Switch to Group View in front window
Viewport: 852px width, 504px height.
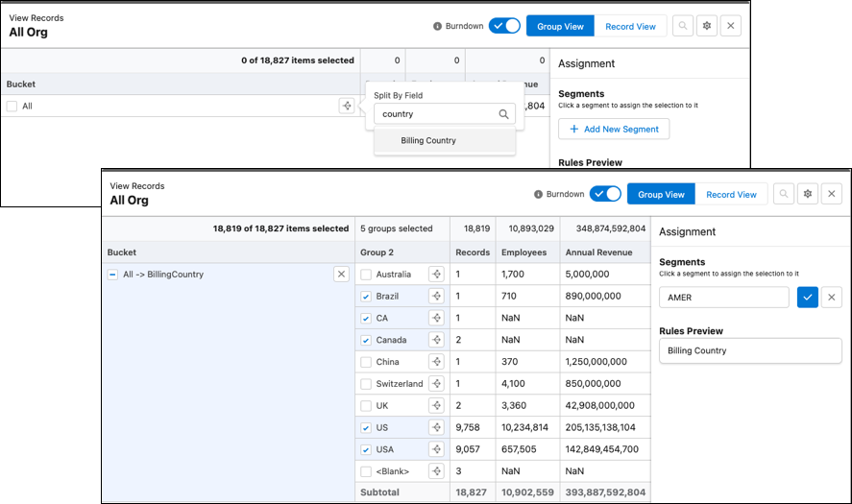point(661,195)
